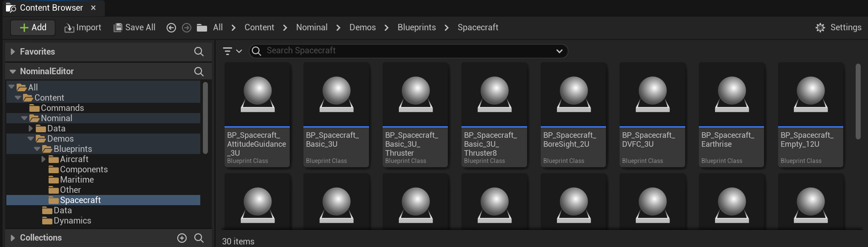
Task: Click the Collections section header label
Action: click(x=41, y=238)
